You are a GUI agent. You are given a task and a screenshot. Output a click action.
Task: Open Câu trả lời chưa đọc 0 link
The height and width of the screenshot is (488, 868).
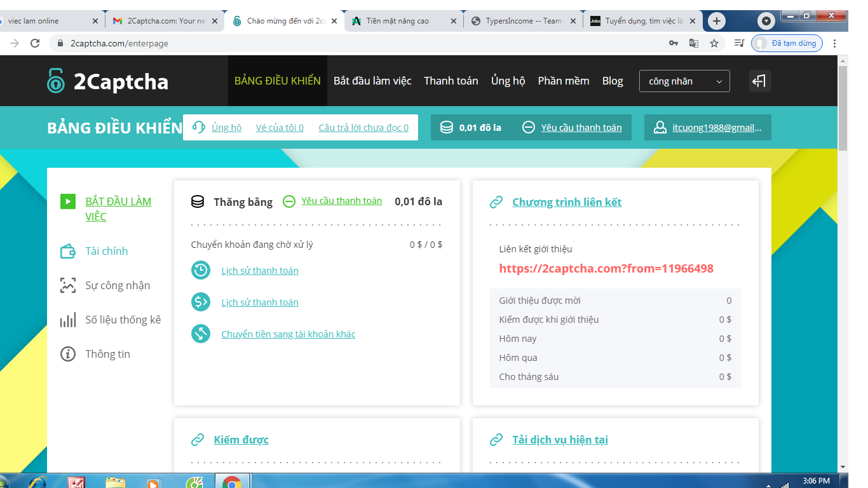click(x=363, y=128)
